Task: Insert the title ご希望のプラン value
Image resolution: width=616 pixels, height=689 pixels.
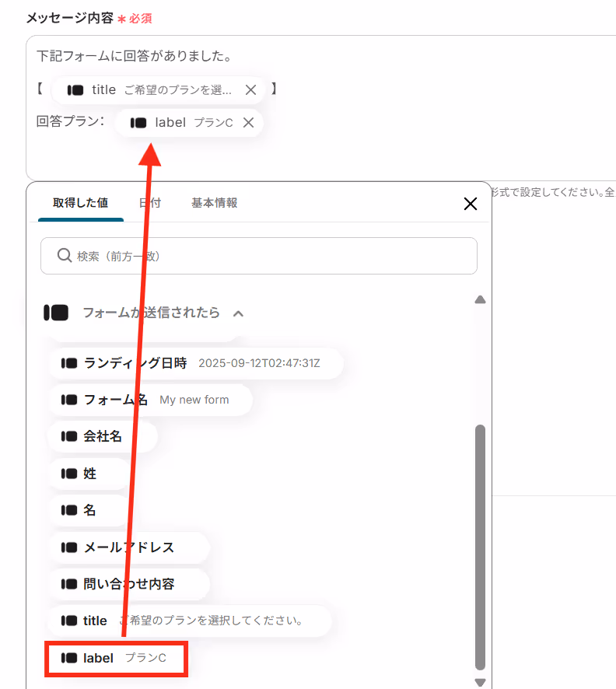Action: (x=190, y=621)
